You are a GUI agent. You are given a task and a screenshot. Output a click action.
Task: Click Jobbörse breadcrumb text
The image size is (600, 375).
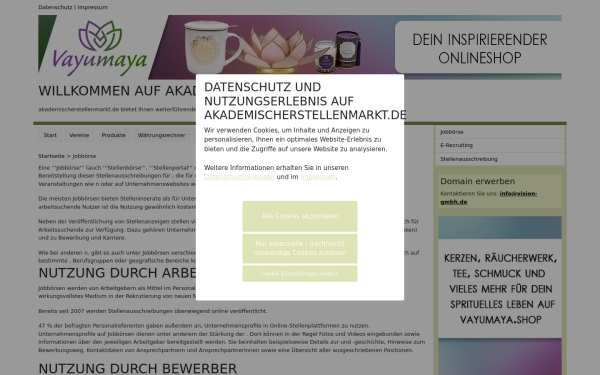coord(84,156)
